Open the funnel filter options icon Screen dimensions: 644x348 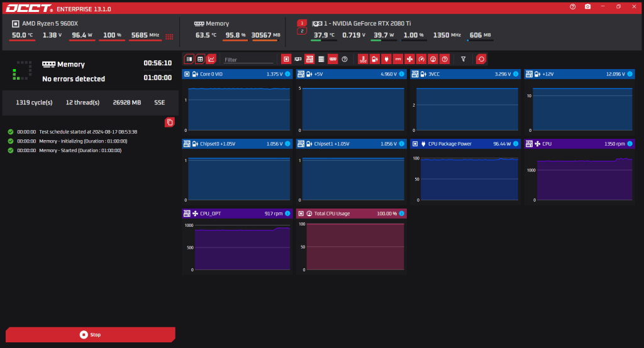pos(464,59)
